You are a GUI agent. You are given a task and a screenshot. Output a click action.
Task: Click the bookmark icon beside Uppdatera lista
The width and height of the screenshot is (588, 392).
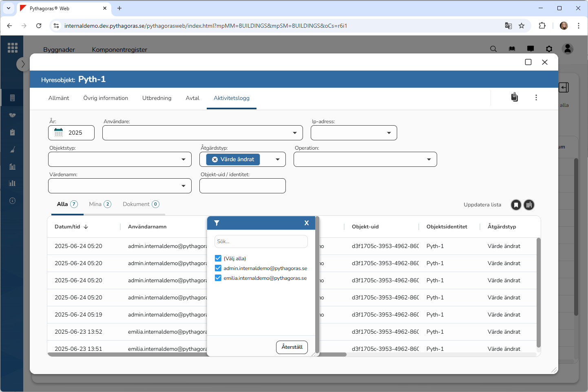pyautogui.click(x=516, y=205)
